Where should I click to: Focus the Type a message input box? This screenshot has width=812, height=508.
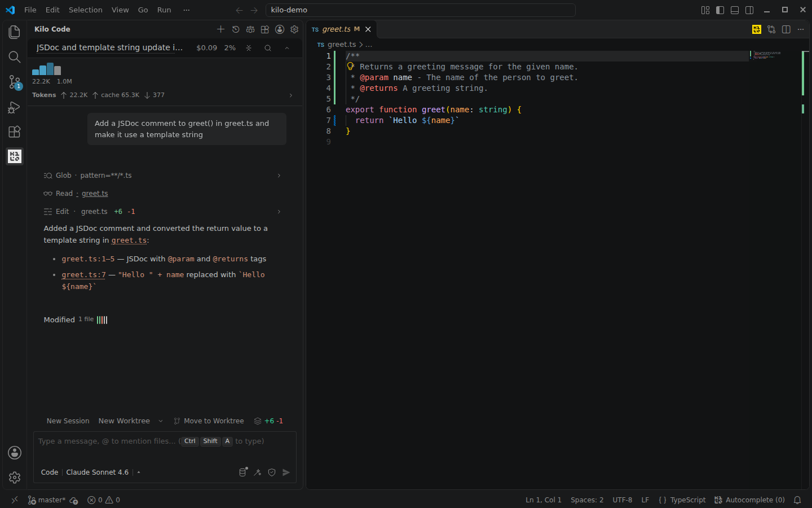(165, 441)
